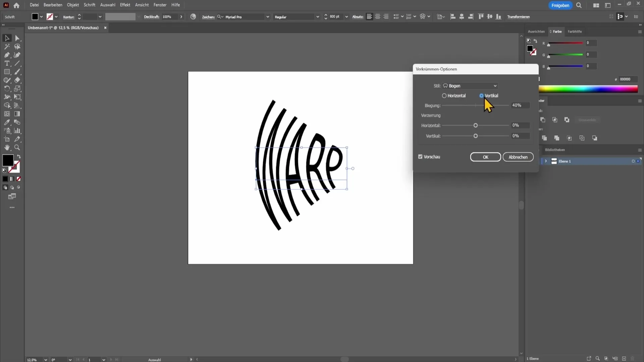Viewport: 644px width, 362px height.
Task: Open the Effekt menu
Action: tap(125, 5)
